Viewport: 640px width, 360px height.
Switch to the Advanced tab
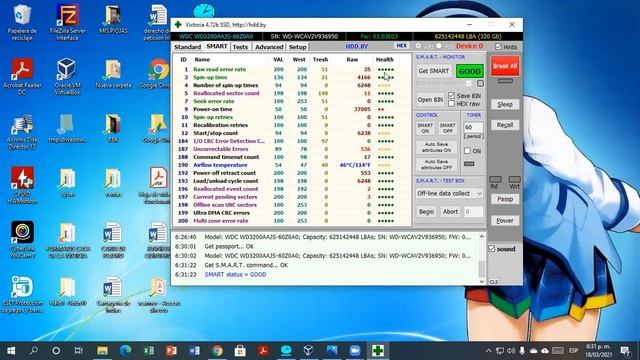tap(269, 47)
